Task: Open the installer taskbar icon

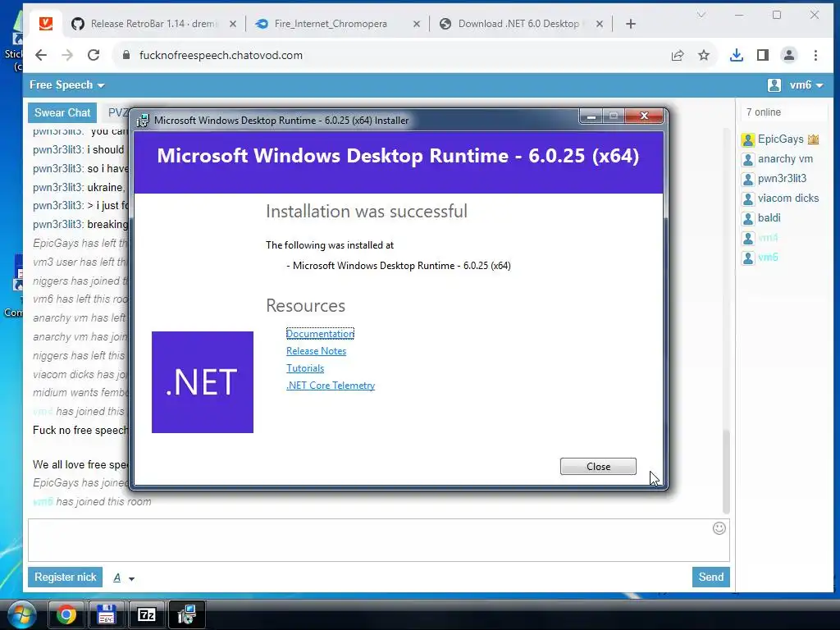Action: click(187, 615)
